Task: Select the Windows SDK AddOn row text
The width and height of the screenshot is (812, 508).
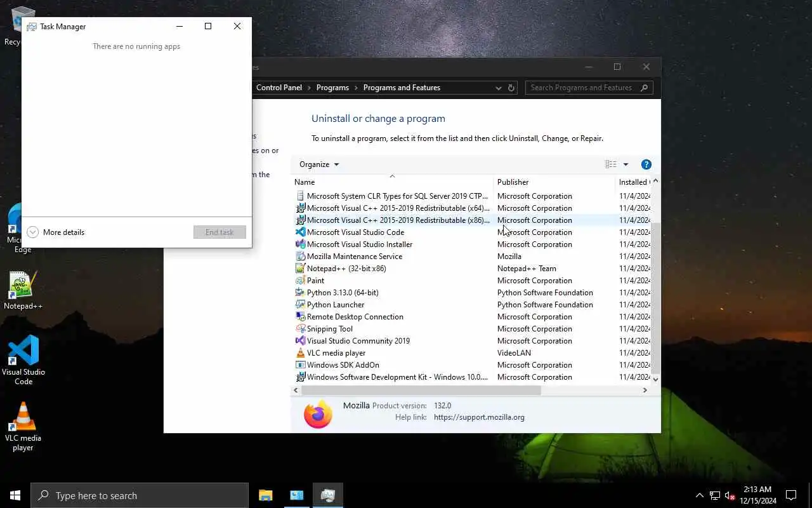Action: pos(343,365)
